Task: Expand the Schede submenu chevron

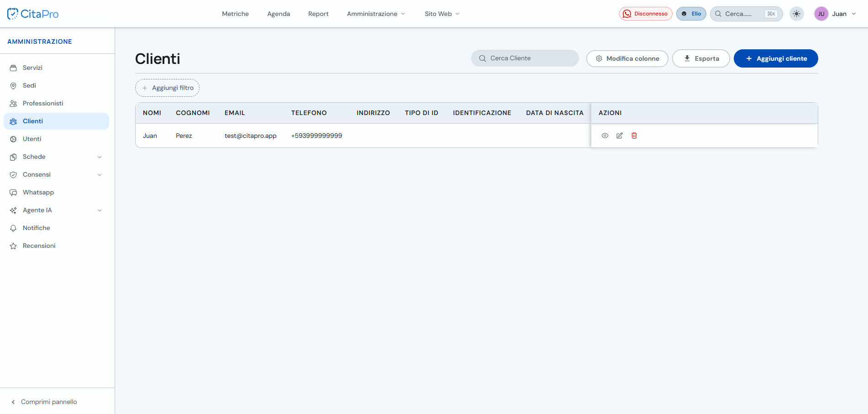Action: 100,157
